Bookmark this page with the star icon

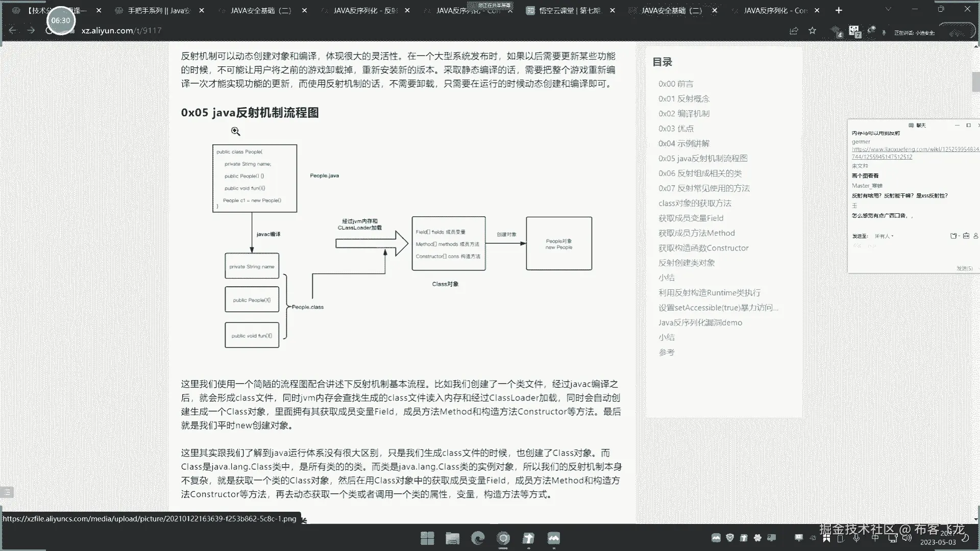812,31
